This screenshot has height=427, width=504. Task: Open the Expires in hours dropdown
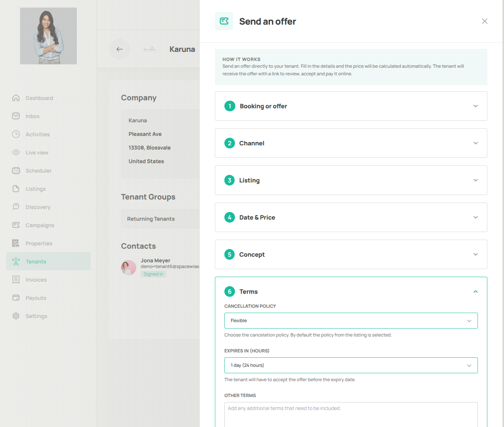coord(351,365)
